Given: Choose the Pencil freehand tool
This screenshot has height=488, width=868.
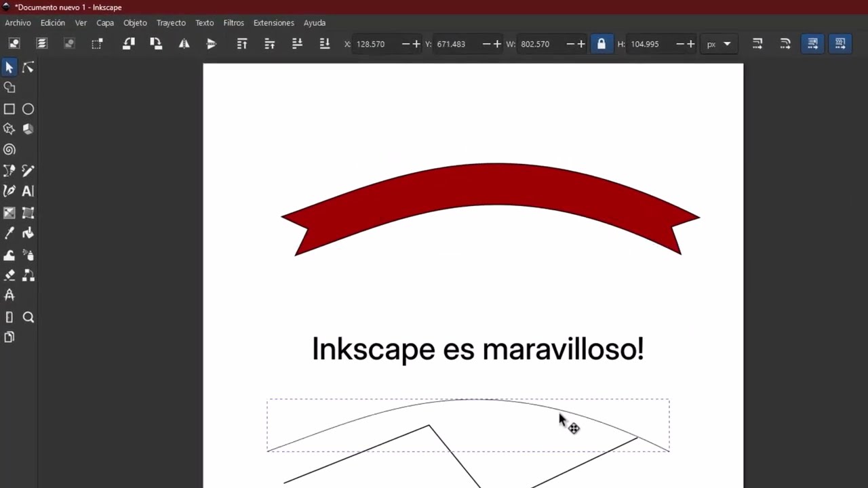Looking at the screenshot, I should coord(28,171).
